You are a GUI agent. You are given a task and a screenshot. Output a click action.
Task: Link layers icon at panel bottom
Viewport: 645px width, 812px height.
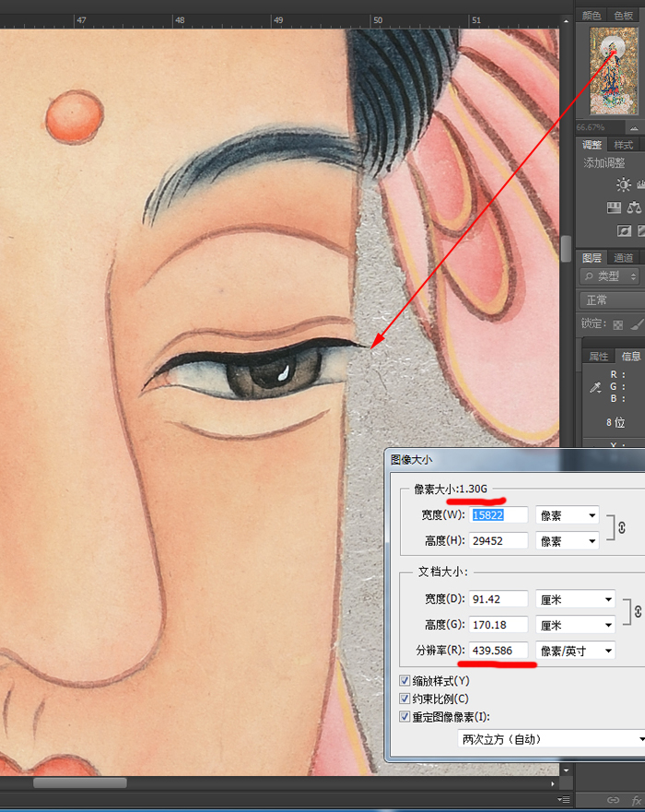tap(613, 800)
